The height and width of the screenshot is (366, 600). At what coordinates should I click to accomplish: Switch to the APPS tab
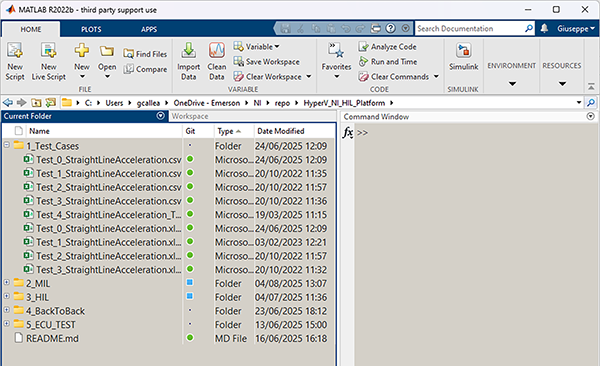(149, 29)
